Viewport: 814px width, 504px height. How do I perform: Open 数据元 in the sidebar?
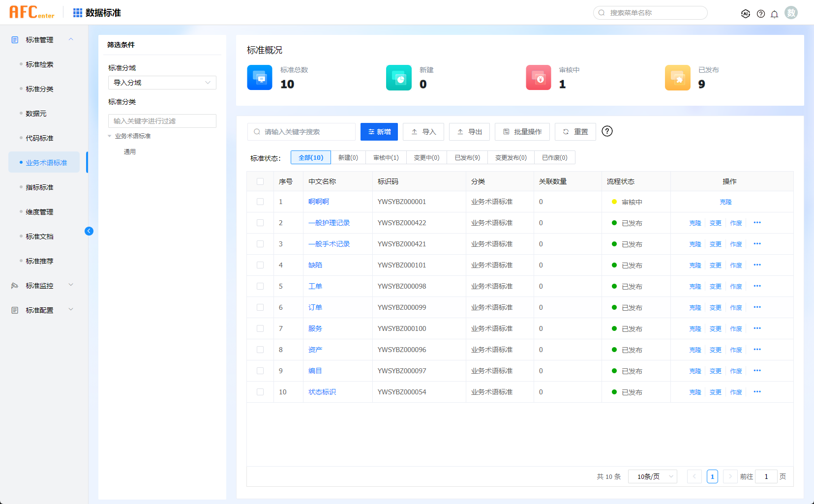coord(36,114)
